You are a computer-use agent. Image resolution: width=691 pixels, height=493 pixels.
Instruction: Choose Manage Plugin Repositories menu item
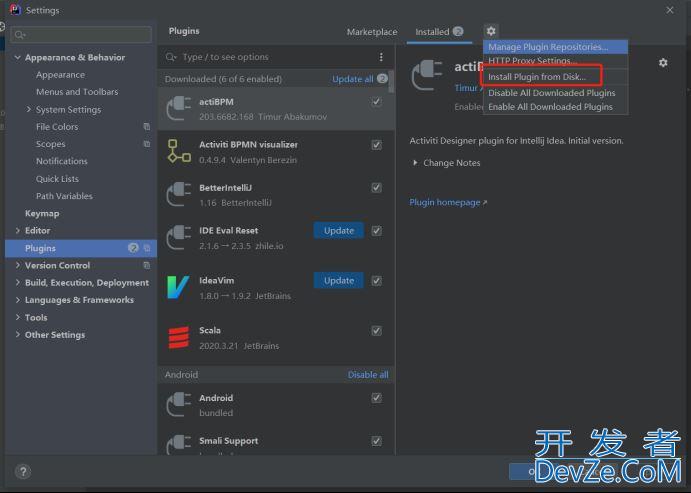point(555,47)
